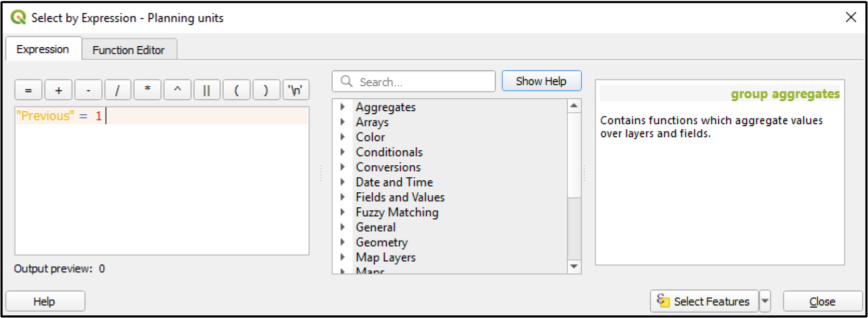Insert the opening parenthesis
This screenshot has width=868, height=318.
(237, 90)
